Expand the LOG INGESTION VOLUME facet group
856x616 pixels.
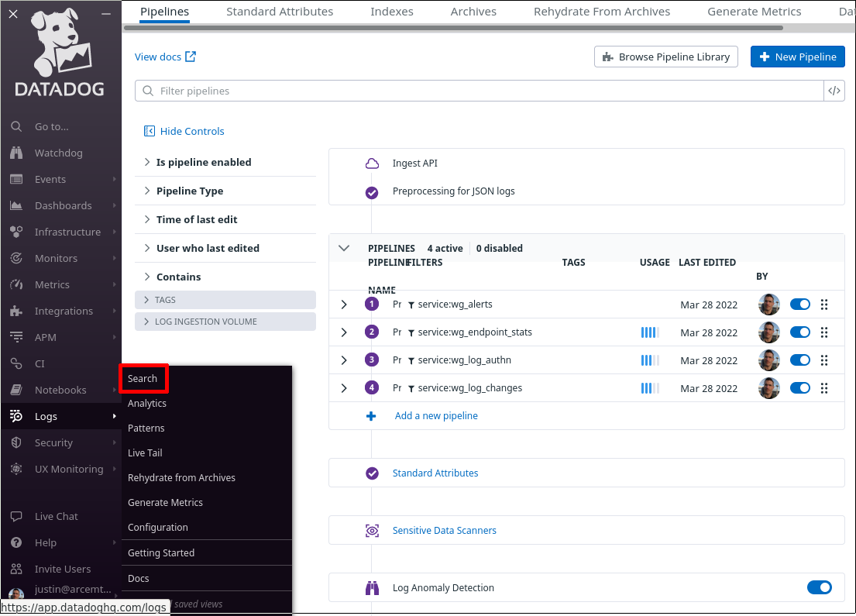tap(225, 322)
